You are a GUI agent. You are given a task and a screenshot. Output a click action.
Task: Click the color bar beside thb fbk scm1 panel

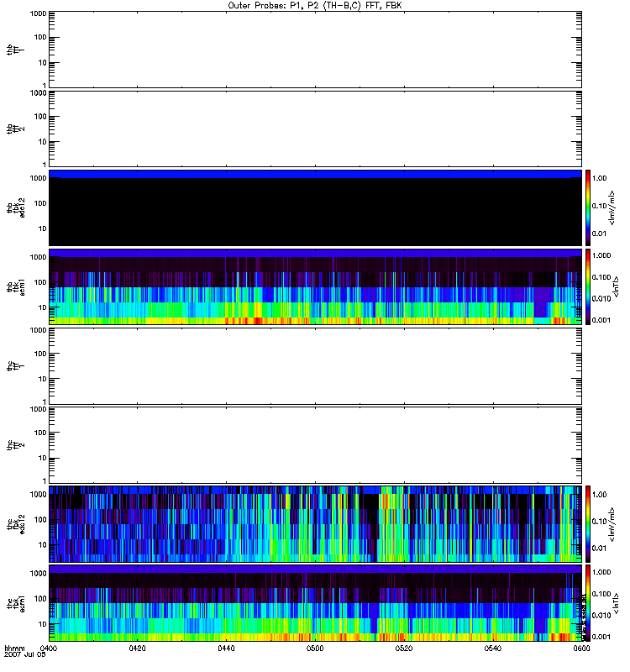click(x=588, y=286)
